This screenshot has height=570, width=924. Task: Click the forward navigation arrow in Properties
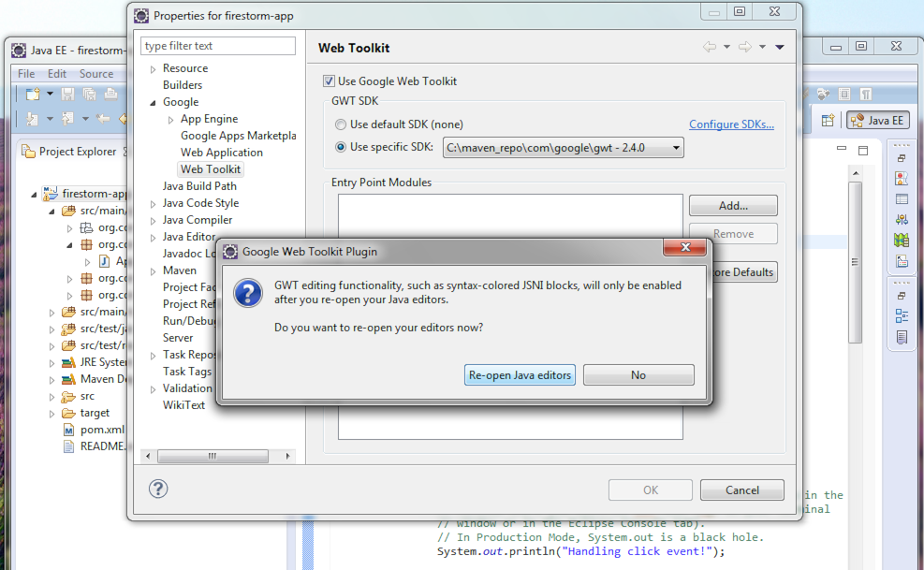pos(745,47)
